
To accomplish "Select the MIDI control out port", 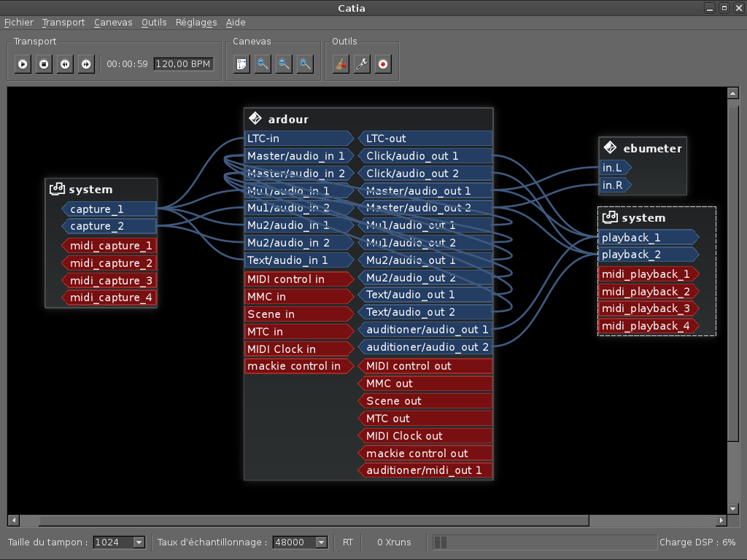I will 425,366.
